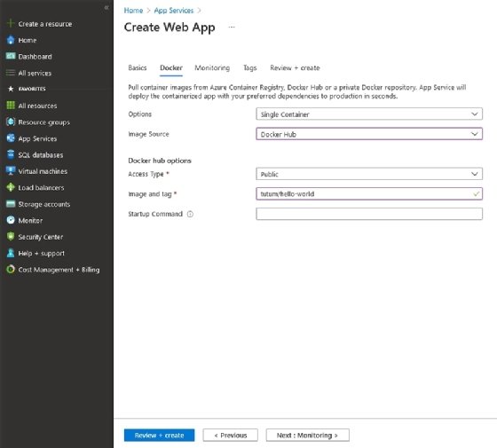Screen dimensions: 497x448
Task: Follow the App Services breadcrumb link
Action: point(174,11)
